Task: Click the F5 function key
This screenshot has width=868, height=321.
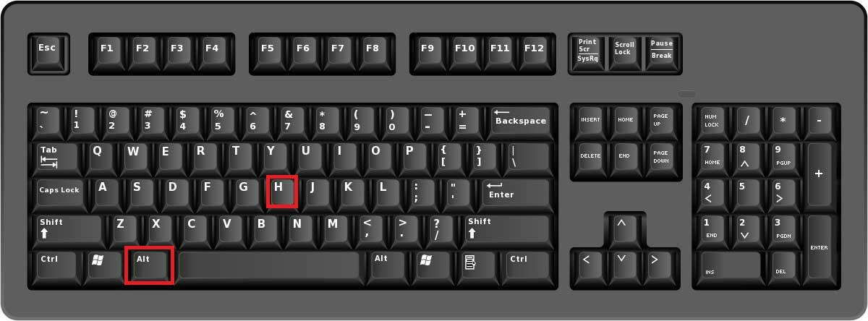Action: click(268, 51)
